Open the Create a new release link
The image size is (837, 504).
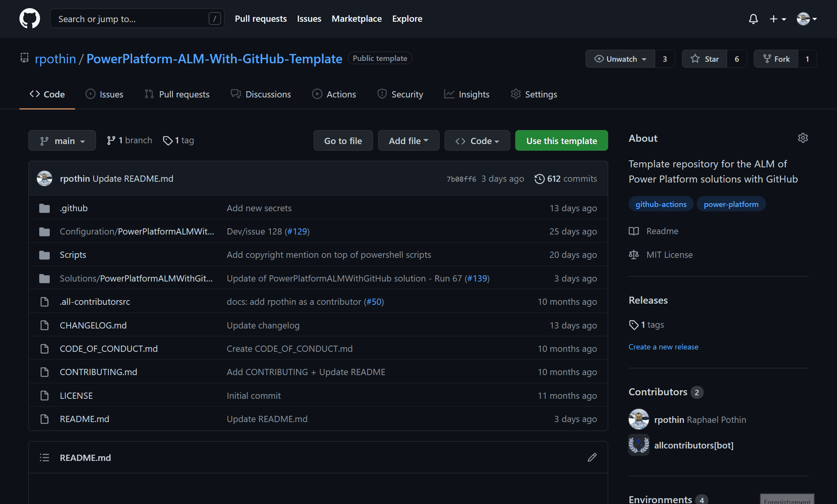click(663, 347)
